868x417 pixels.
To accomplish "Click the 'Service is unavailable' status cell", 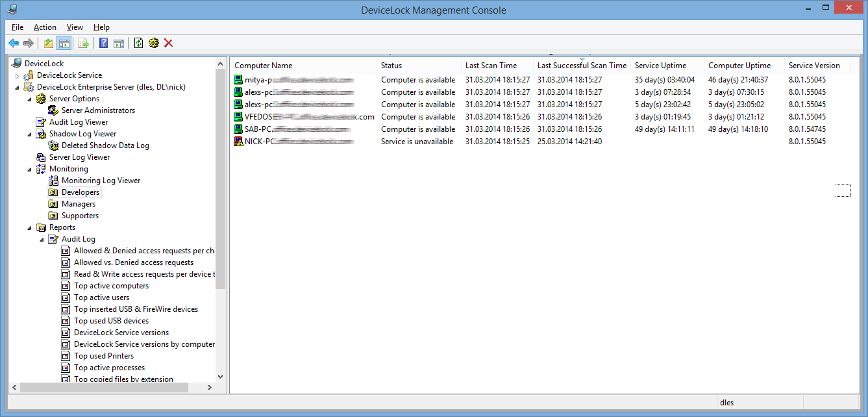I will tap(417, 142).
